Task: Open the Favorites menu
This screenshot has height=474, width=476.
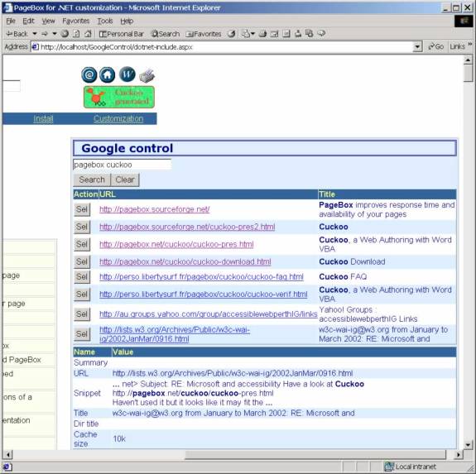Action: tap(76, 21)
